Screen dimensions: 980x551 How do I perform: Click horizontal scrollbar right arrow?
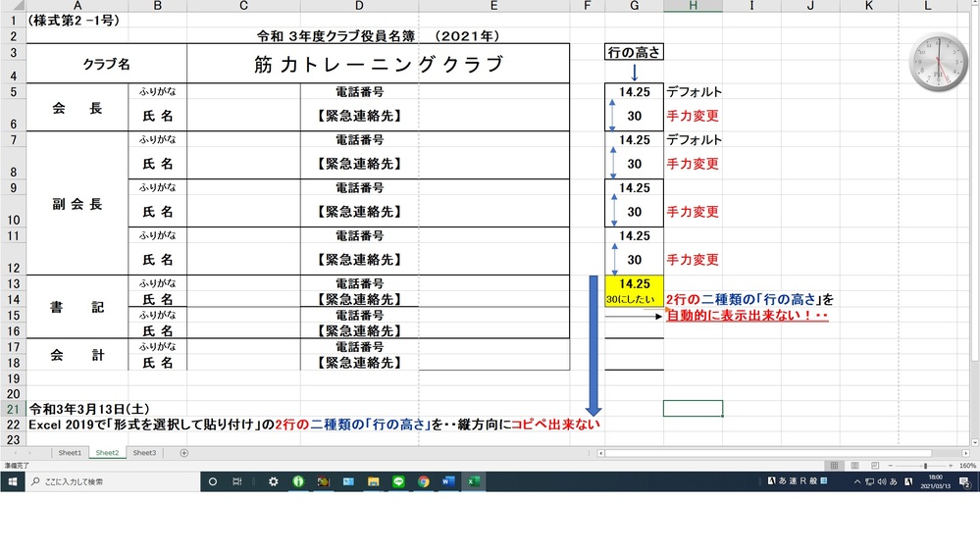tap(965, 453)
